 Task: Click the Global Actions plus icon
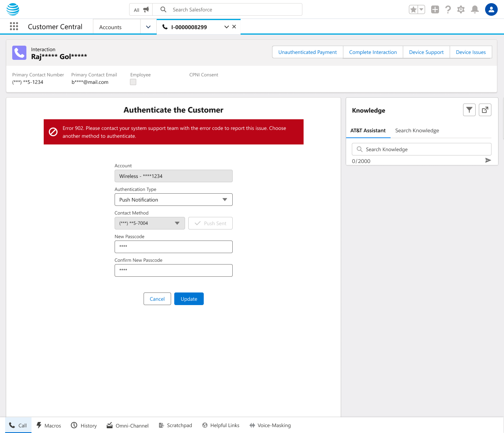435,9
